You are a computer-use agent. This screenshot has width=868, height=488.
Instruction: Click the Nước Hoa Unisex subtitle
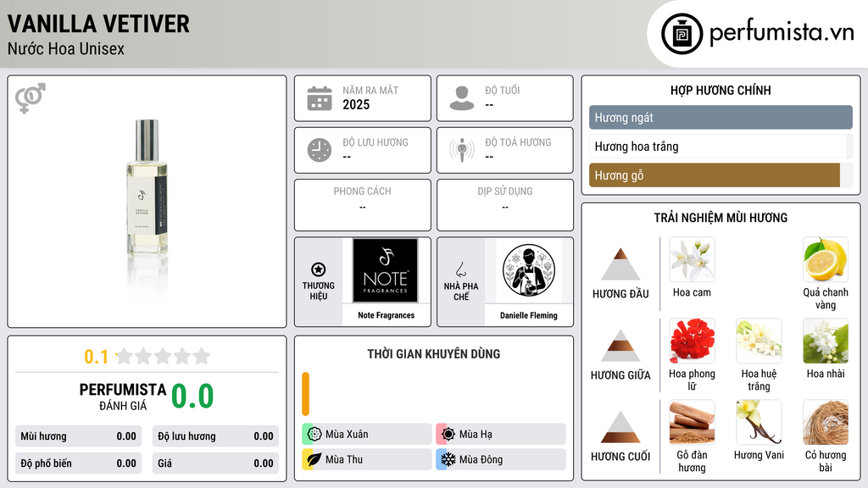coord(66,48)
